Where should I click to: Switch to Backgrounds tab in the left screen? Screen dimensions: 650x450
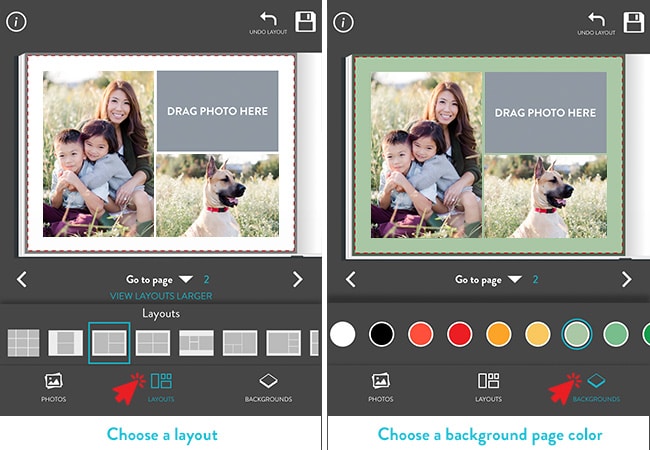click(x=268, y=387)
